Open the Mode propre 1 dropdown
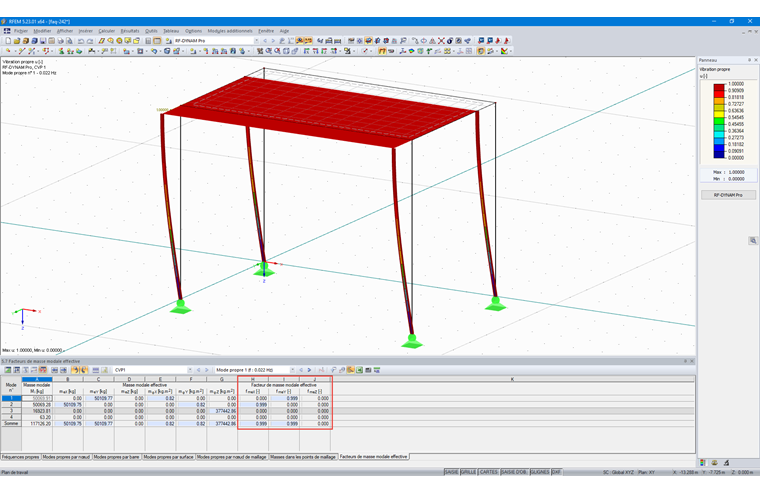 pyautogui.click(x=292, y=370)
